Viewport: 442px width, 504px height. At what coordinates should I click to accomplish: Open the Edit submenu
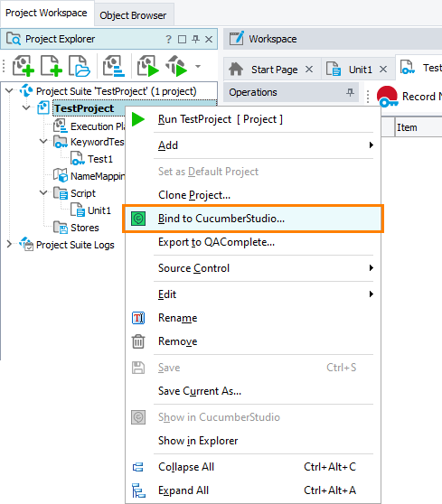click(x=252, y=294)
